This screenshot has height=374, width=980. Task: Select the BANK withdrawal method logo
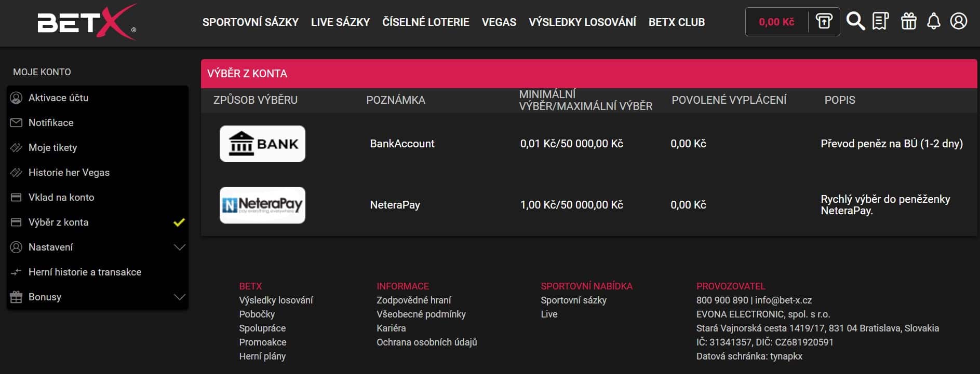click(x=262, y=144)
